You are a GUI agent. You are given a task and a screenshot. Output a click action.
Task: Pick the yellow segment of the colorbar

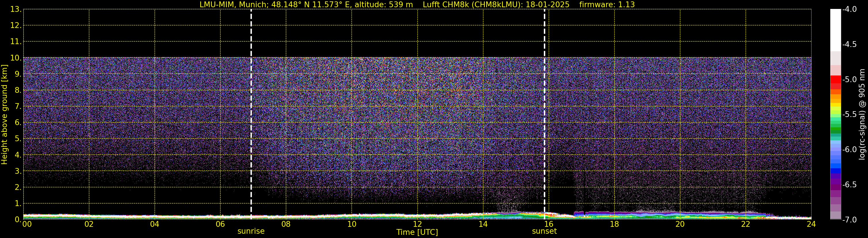point(835,105)
